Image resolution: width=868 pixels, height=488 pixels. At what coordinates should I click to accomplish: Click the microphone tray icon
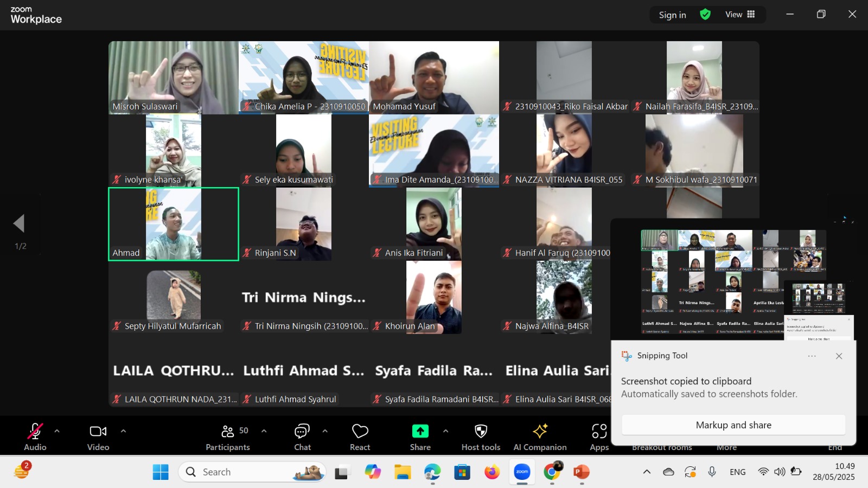click(x=712, y=472)
